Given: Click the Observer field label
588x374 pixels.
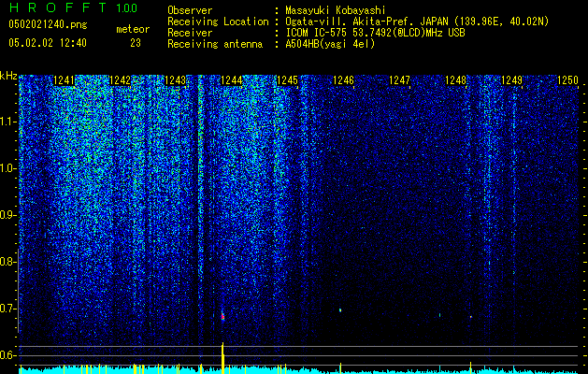Looking at the screenshot, I should pos(190,10).
